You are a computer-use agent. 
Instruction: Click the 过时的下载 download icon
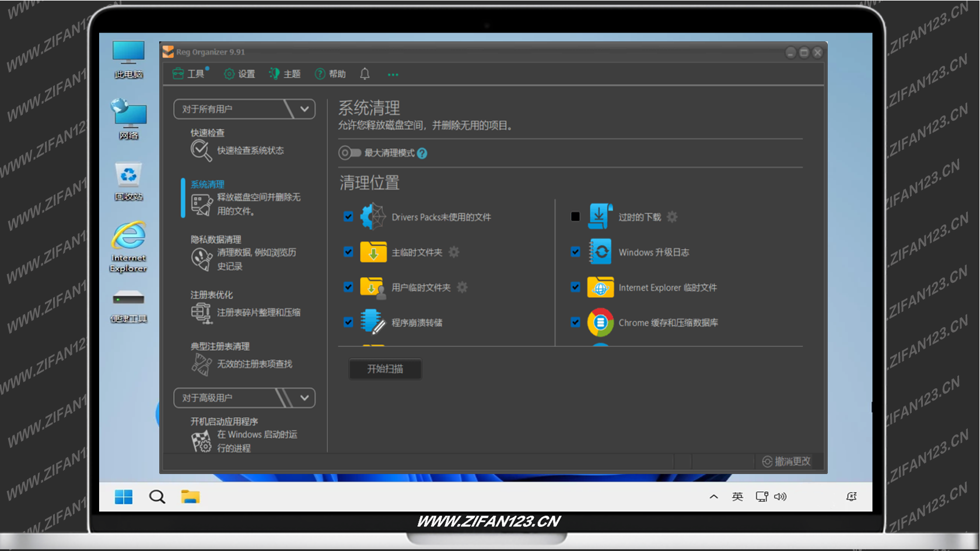click(600, 216)
